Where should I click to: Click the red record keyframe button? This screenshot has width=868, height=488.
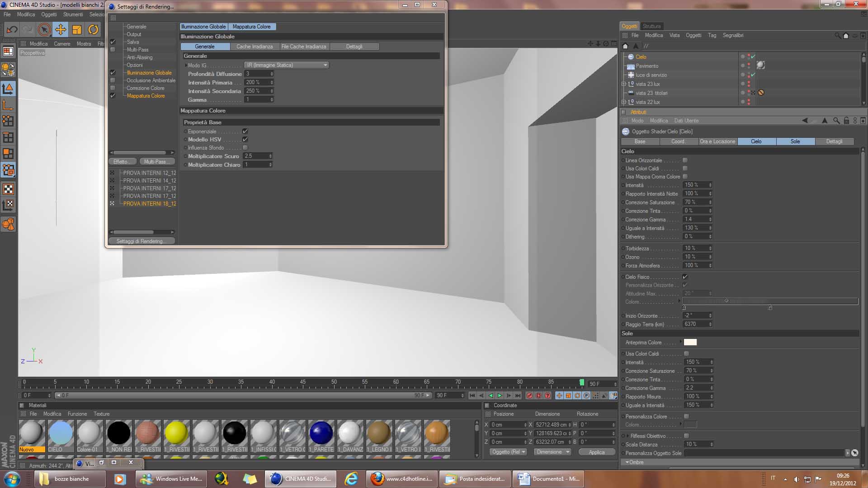529,395
